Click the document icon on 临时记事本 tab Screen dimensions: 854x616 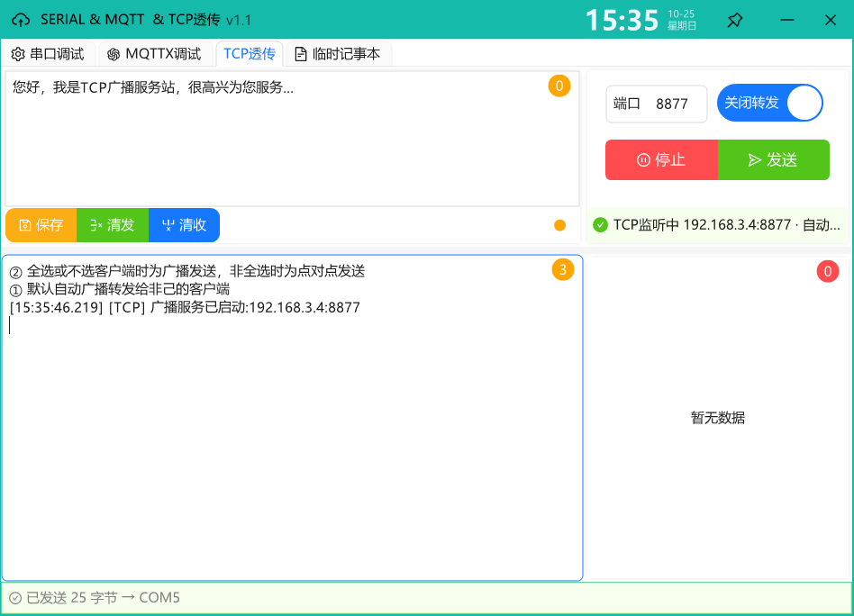tap(301, 54)
